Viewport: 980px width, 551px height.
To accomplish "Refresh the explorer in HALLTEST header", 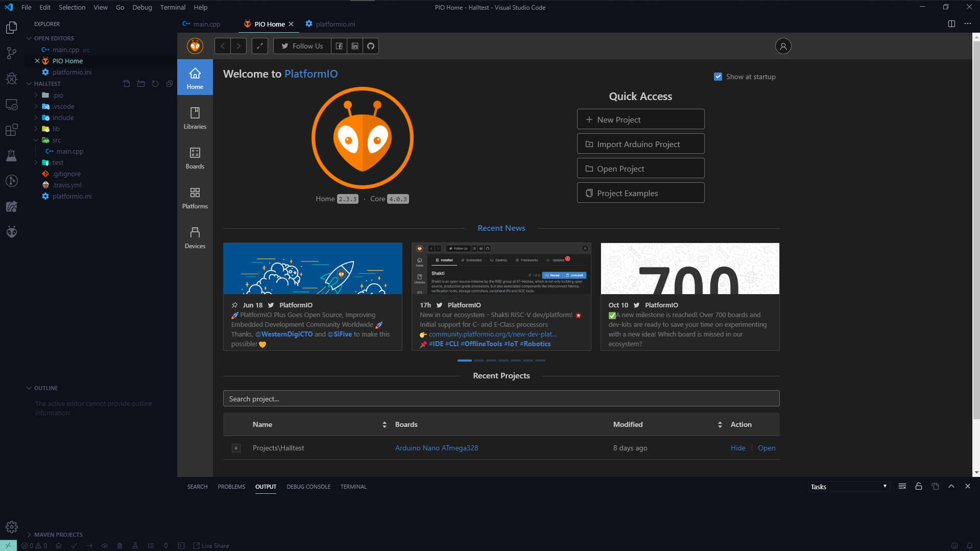I will point(155,83).
